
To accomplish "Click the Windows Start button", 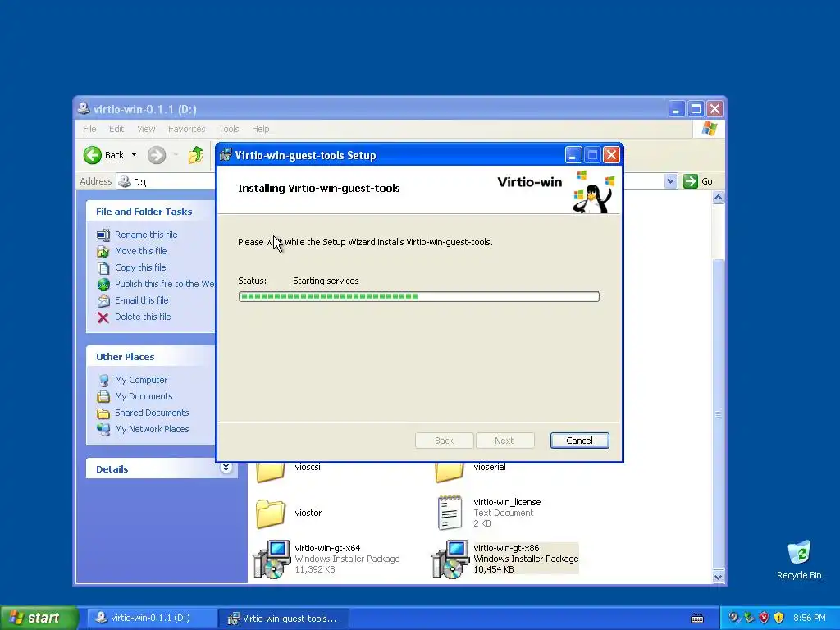I will tap(39, 618).
